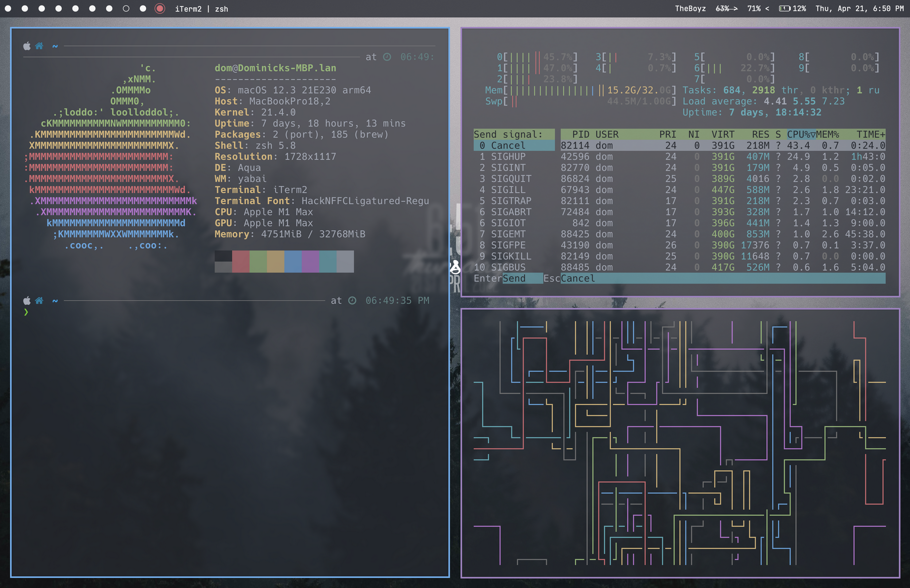Click the home icon in the lower prompt
The height and width of the screenshot is (588, 910).
(39, 300)
